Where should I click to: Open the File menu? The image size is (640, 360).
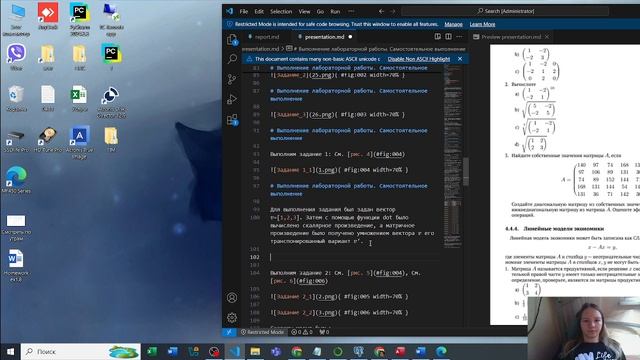click(x=244, y=11)
